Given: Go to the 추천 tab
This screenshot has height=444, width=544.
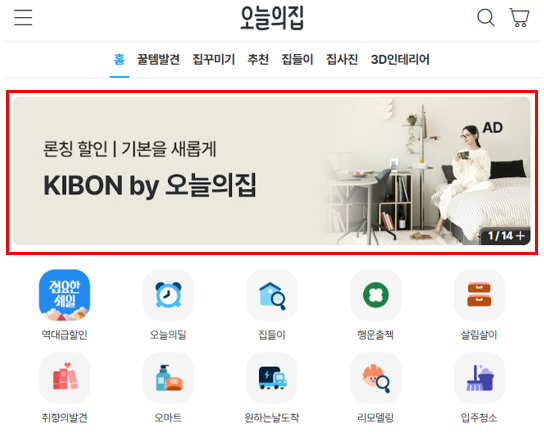Looking at the screenshot, I should coord(258,59).
